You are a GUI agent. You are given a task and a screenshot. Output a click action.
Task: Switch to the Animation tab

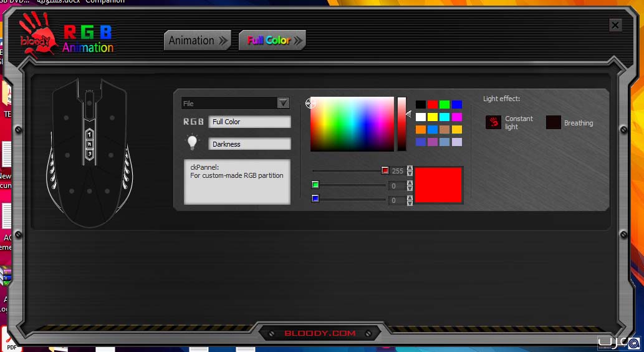(198, 41)
